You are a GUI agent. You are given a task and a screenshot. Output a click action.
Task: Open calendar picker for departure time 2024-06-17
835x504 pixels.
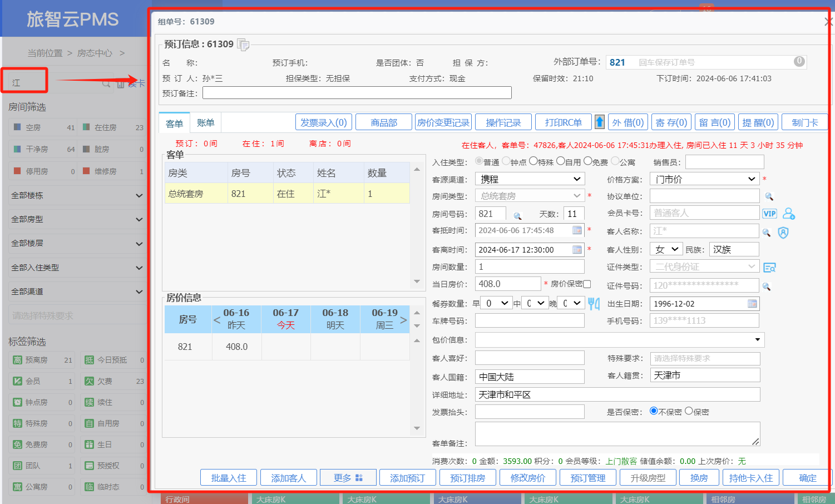click(x=577, y=250)
